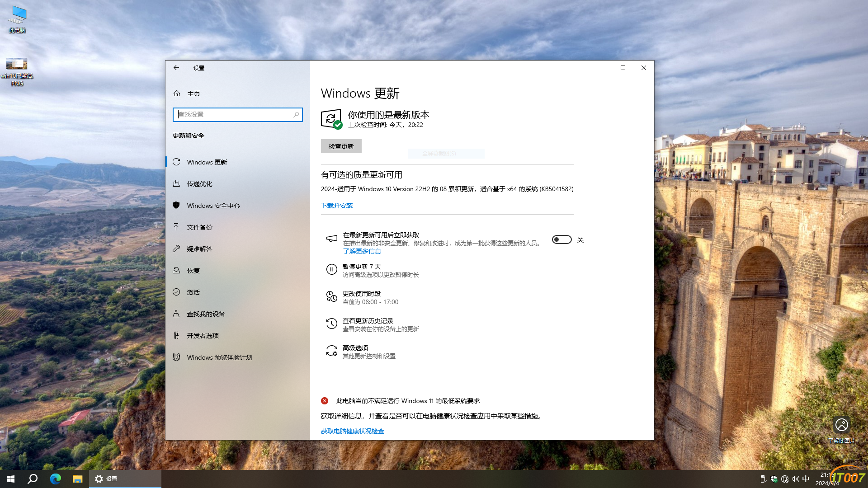Open 传递优化 sidebar icon

(176, 184)
